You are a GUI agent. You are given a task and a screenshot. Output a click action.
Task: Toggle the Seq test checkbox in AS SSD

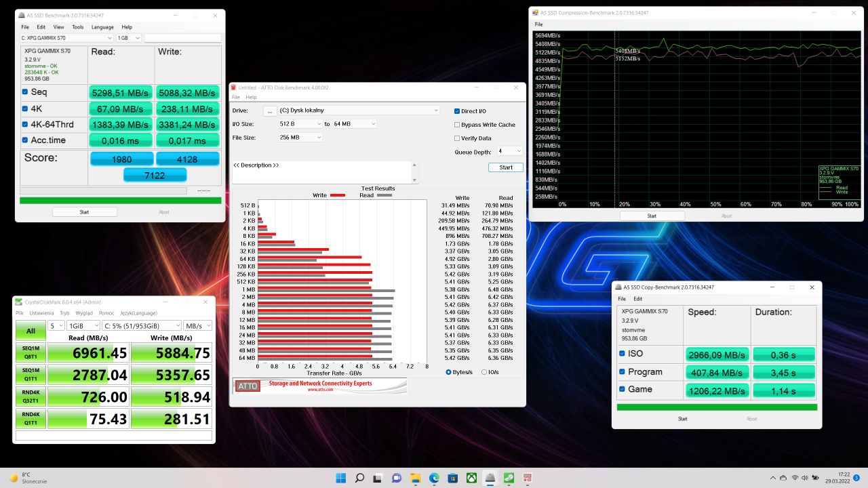point(25,92)
